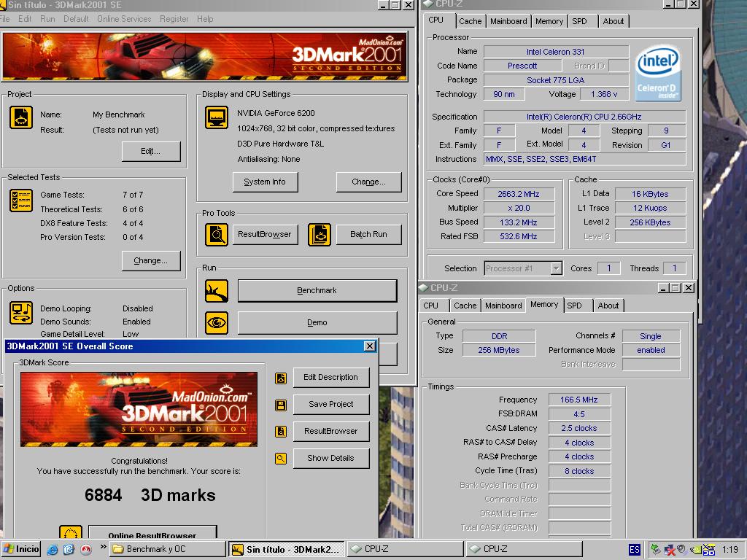Open Benchmark y OC folder from taskbar
The image size is (747, 560).
[x=168, y=550]
